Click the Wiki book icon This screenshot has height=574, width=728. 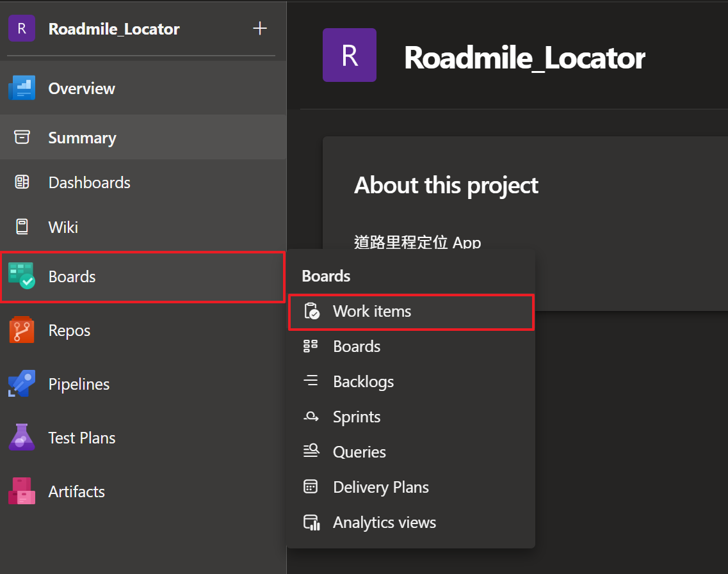click(22, 227)
